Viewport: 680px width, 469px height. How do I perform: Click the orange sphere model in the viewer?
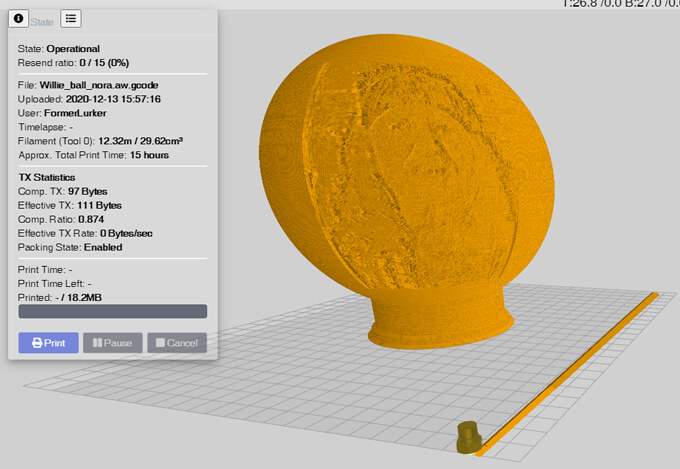407,165
